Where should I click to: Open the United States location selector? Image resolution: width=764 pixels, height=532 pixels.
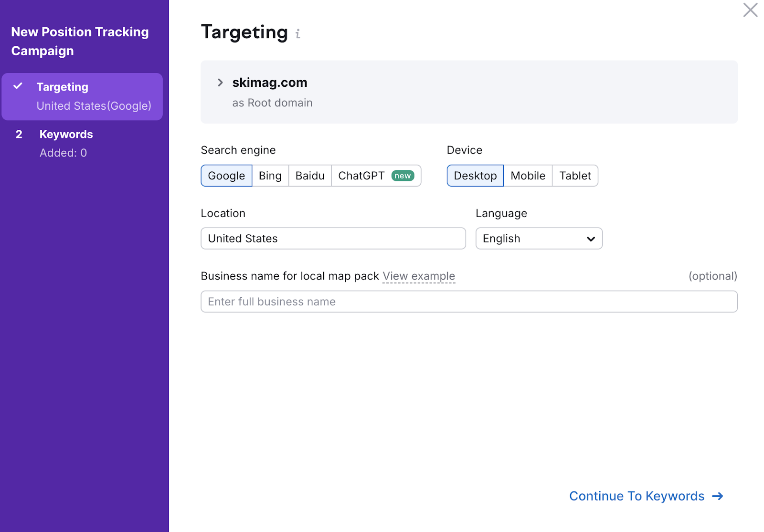(333, 239)
